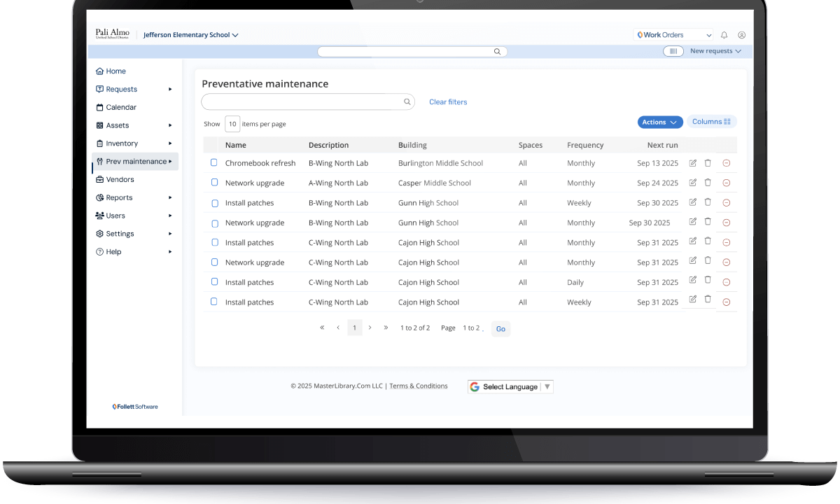Open the Work Orders module selector
This screenshot has height=504, width=840.
coord(673,35)
